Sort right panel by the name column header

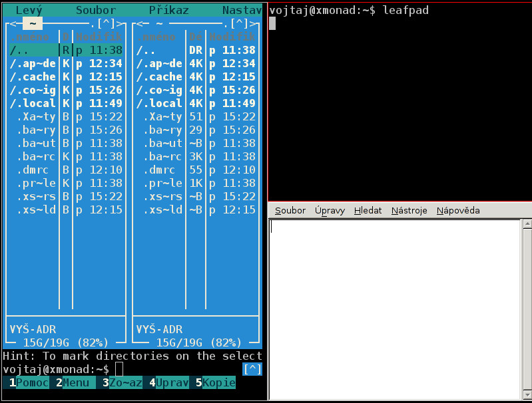156,37
